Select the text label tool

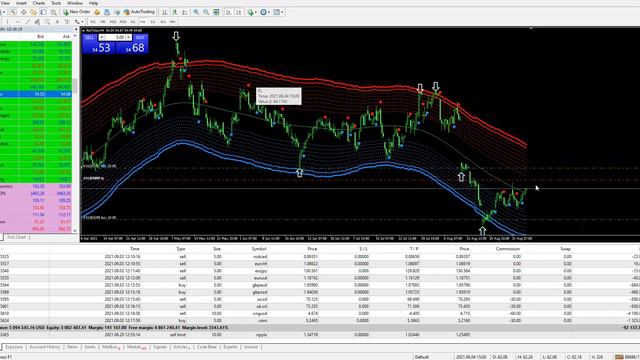pyautogui.click(x=67, y=22)
